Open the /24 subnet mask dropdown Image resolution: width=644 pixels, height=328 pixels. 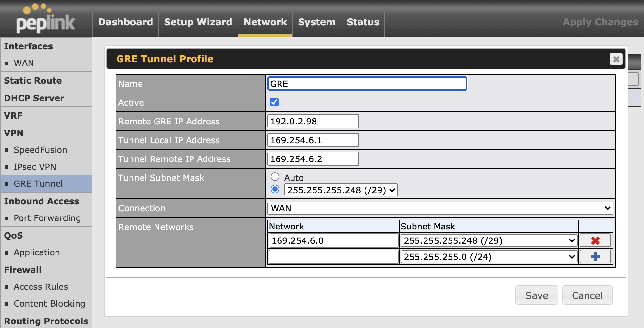(488, 256)
